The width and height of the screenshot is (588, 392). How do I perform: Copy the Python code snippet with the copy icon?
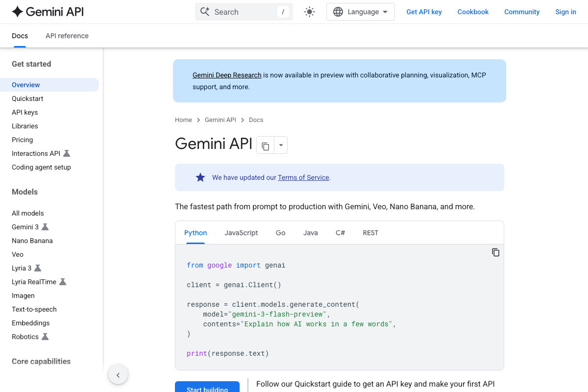coord(495,252)
